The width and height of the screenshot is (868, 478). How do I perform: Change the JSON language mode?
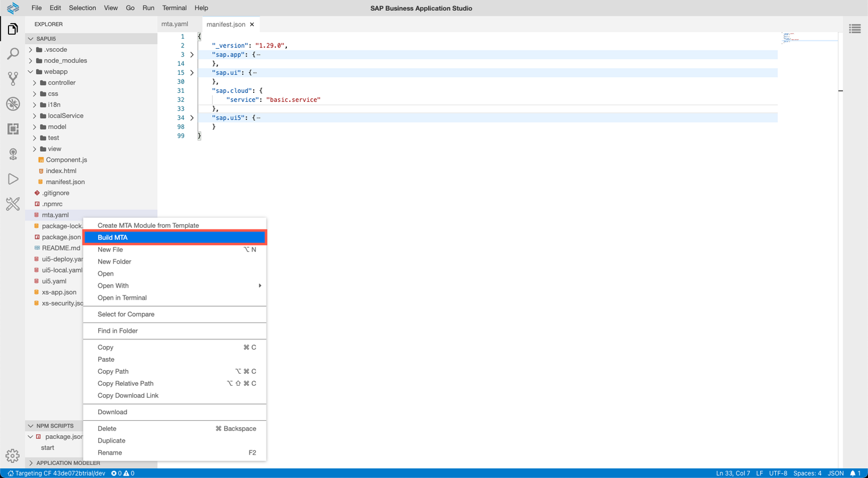pos(836,473)
